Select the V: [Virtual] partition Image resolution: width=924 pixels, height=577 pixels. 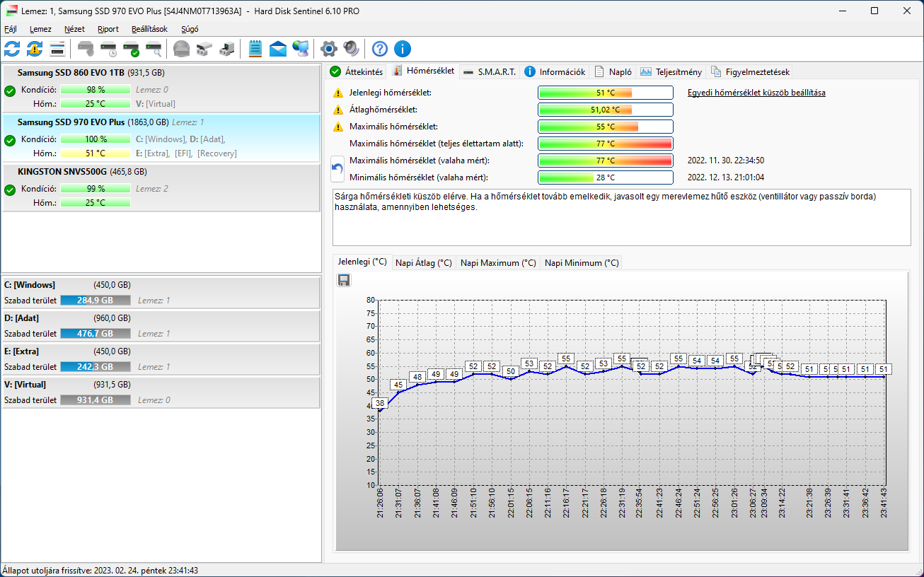click(161, 392)
